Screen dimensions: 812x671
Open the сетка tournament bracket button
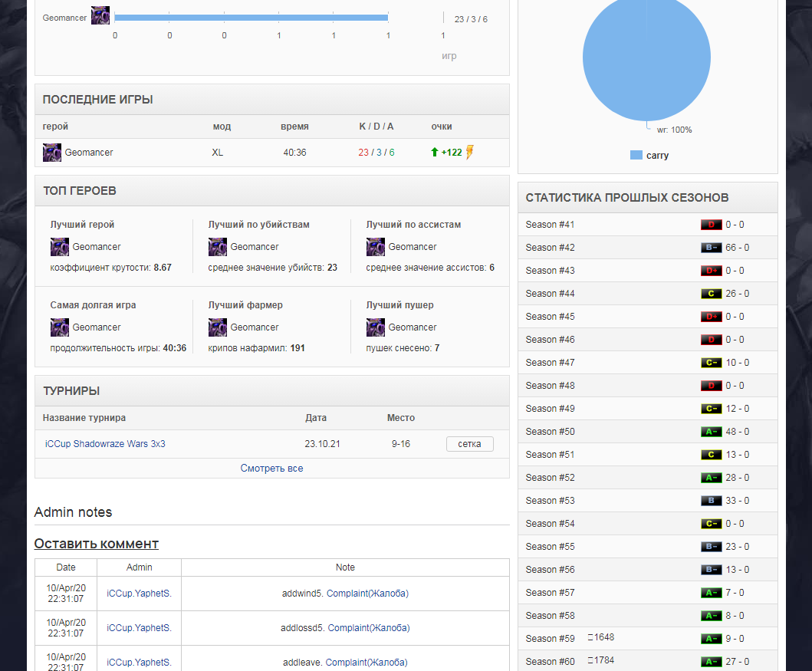coord(470,444)
